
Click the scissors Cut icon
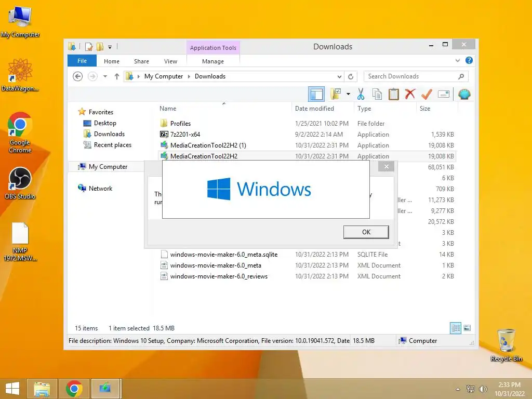(361, 94)
